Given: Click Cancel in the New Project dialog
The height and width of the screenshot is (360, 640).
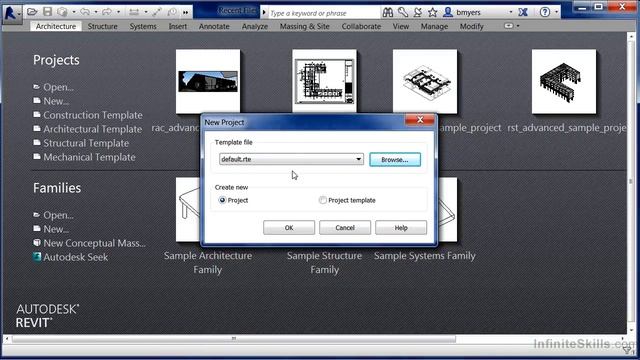Looking at the screenshot, I should point(345,227).
